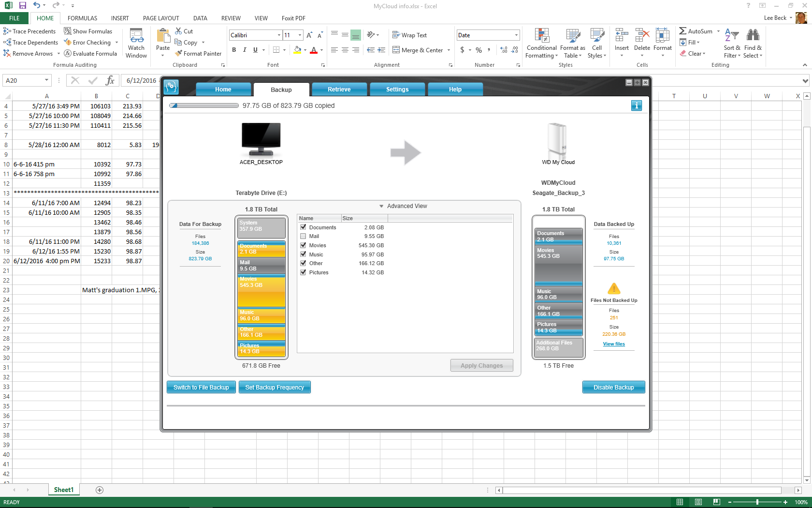This screenshot has height=508, width=812.
Task: Click the WD My Cloud drive icon
Action: click(557, 139)
